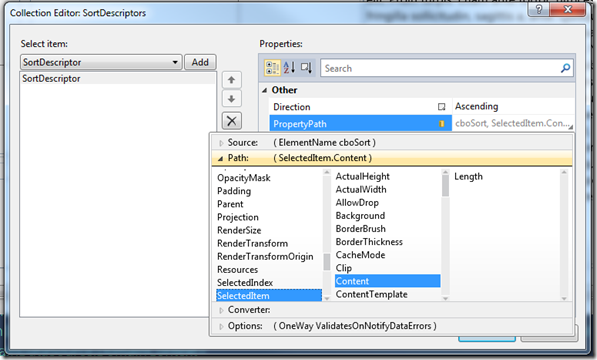Collapse the Path binding section
597x360 pixels.
[220, 159]
